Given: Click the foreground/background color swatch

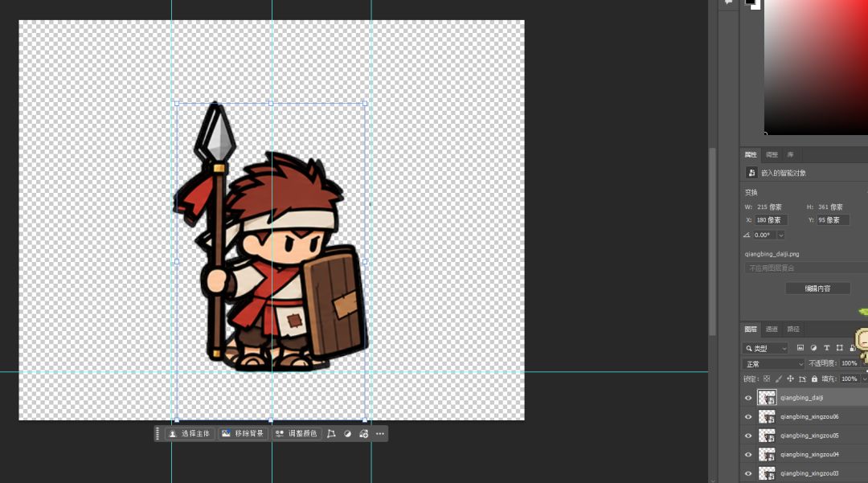Looking at the screenshot, I should point(752,3).
